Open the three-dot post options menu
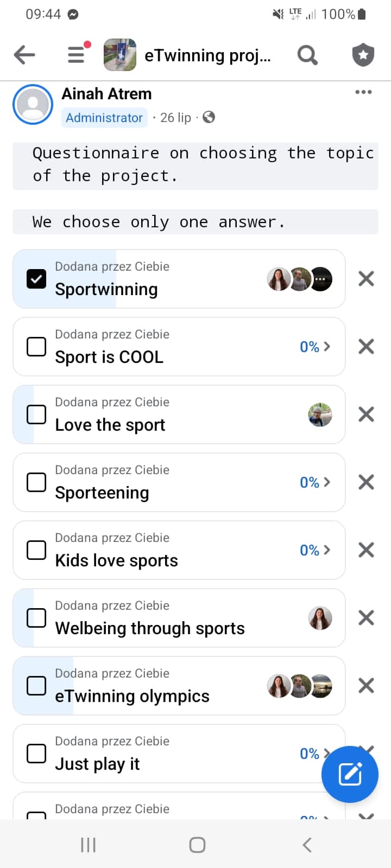Screen dimensions: 391x868 click(x=363, y=92)
